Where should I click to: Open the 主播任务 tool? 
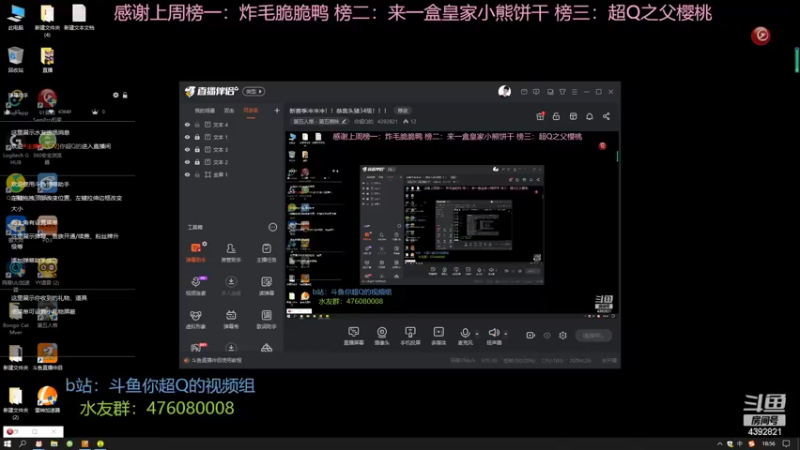tap(266, 253)
